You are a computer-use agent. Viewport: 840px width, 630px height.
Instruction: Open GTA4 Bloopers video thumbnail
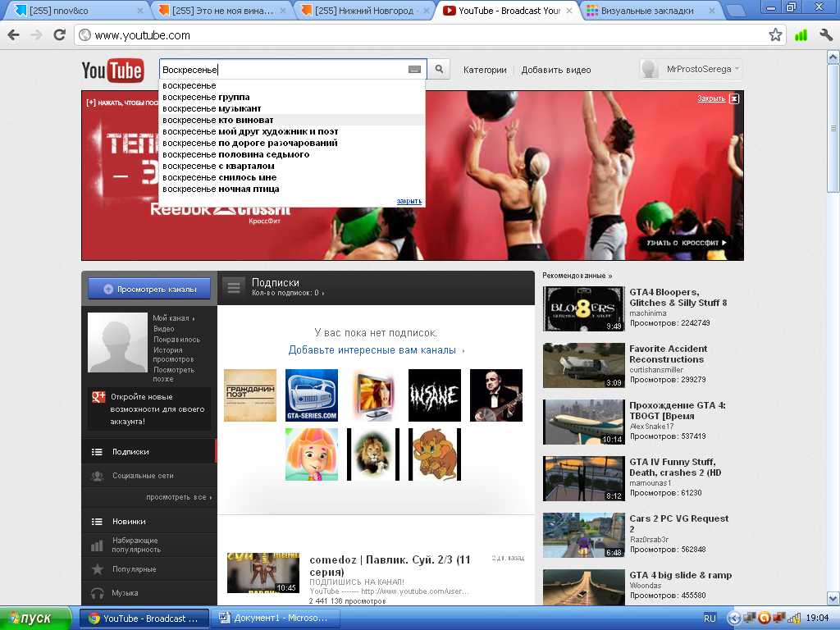[x=583, y=309]
